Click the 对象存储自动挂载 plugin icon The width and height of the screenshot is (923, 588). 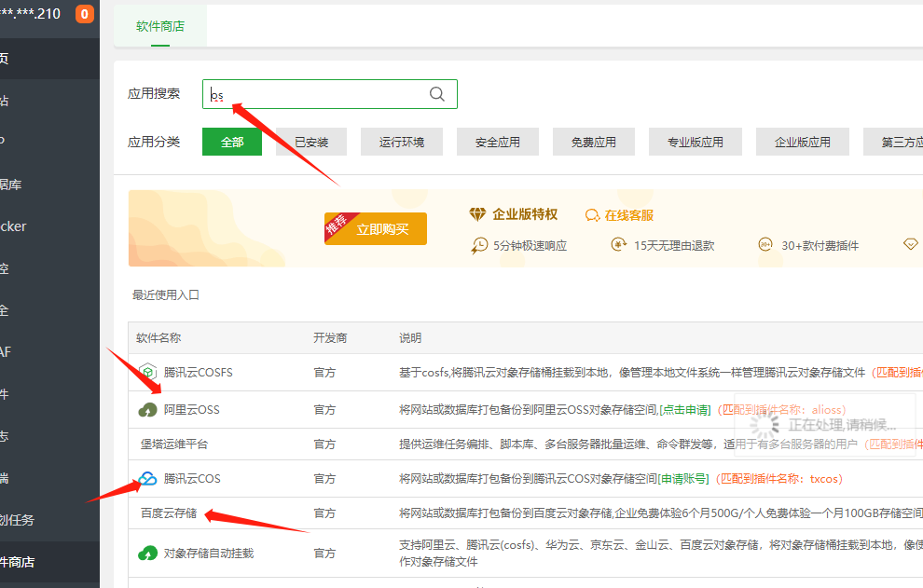[x=147, y=554]
